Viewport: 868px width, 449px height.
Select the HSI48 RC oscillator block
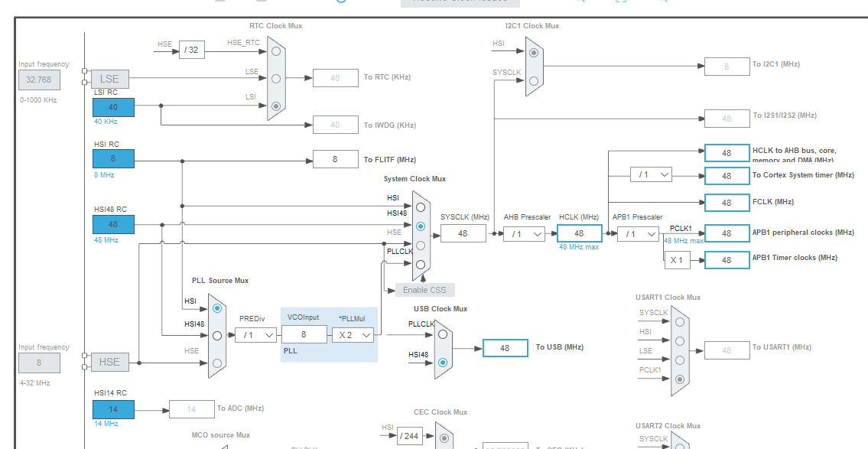pos(112,224)
